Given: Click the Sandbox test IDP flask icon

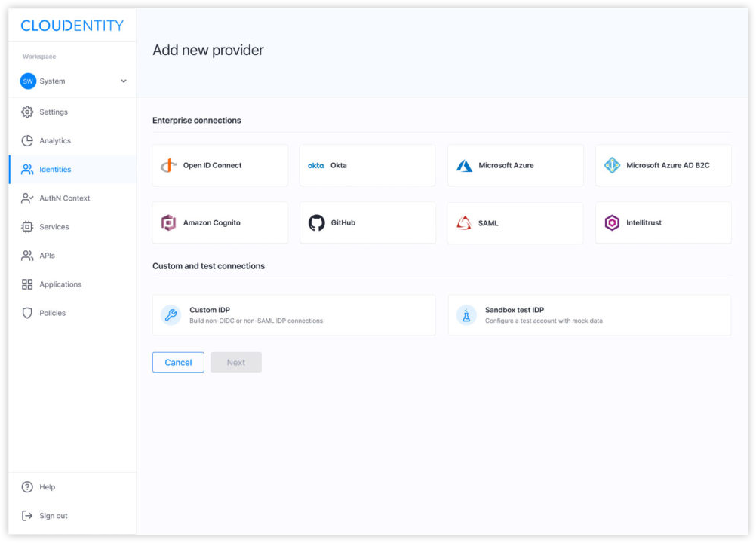Looking at the screenshot, I should point(466,315).
